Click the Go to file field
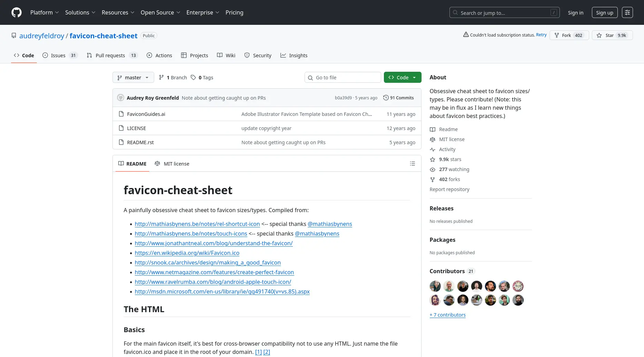The height and width of the screenshot is (357, 644). (x=343, y=78)
